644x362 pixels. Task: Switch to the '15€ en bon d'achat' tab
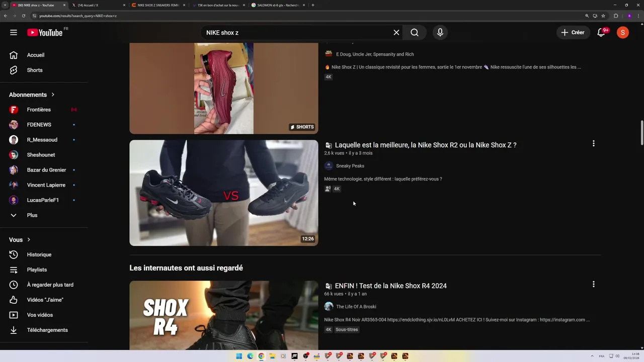217,5
